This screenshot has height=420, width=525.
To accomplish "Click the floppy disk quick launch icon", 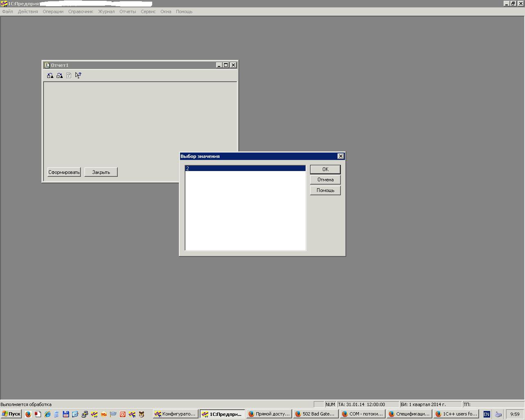I will click(x=66, y=414).
